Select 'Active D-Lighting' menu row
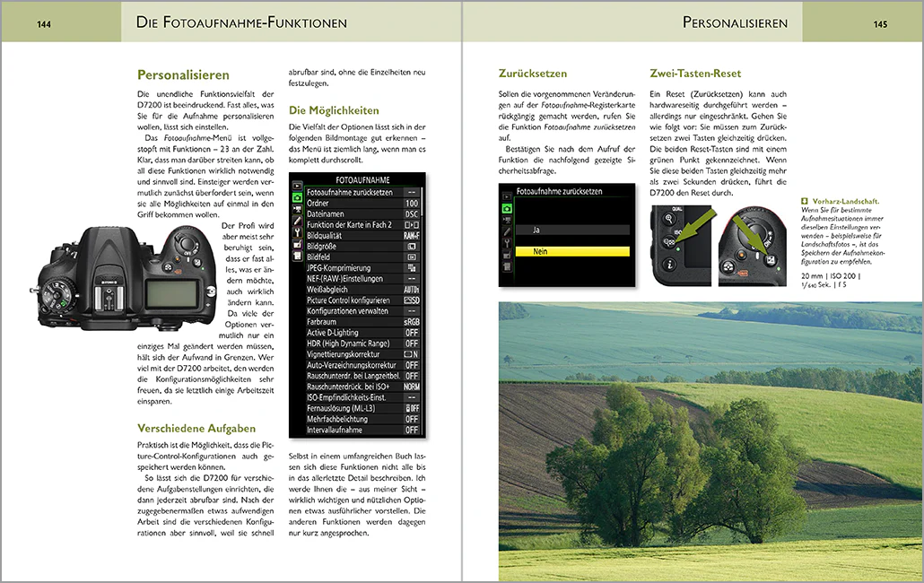The height and width of the screenshot is (583, 924). (362, 333)
